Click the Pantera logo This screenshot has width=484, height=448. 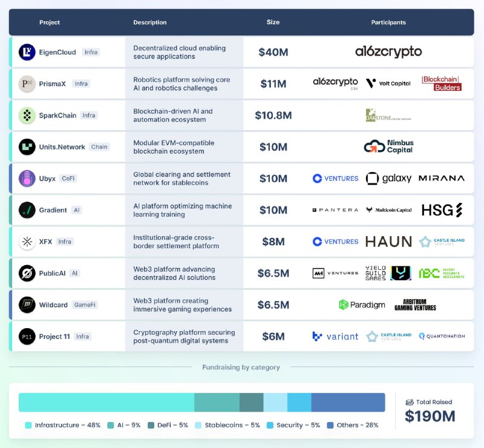coord(335,210)
